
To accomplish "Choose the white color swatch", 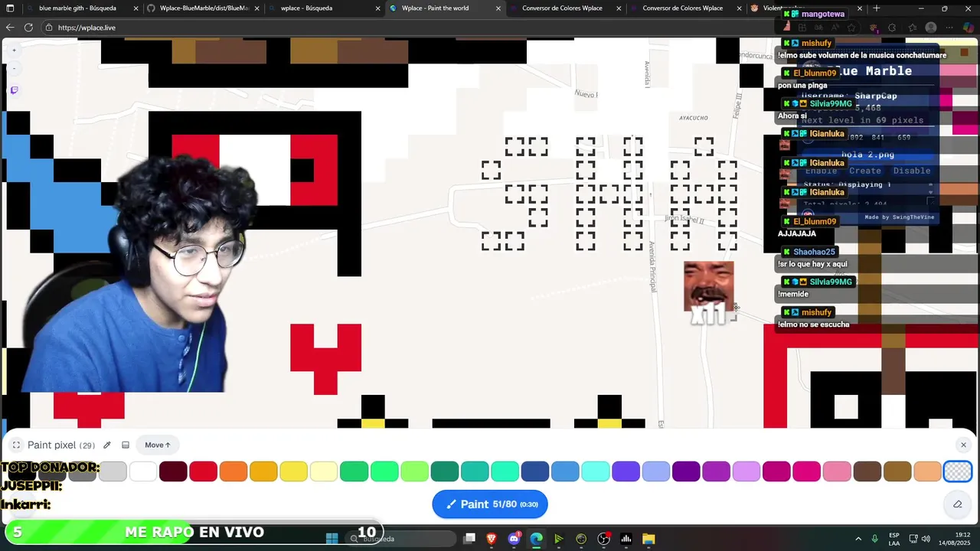I will pyautogui.click(x=143, y=471).
